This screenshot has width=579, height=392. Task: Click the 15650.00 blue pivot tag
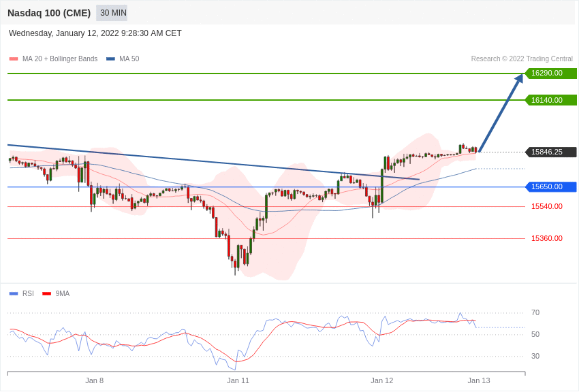[x=551, y=187]
